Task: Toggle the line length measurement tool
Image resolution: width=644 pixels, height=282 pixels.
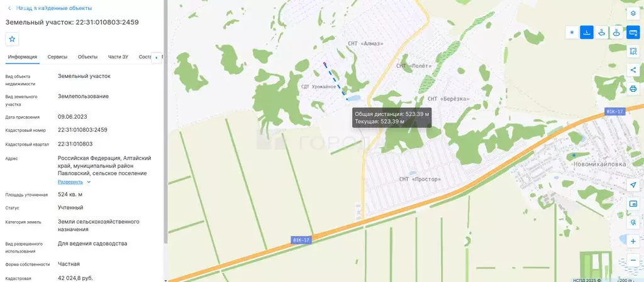Action: [587, 33]
